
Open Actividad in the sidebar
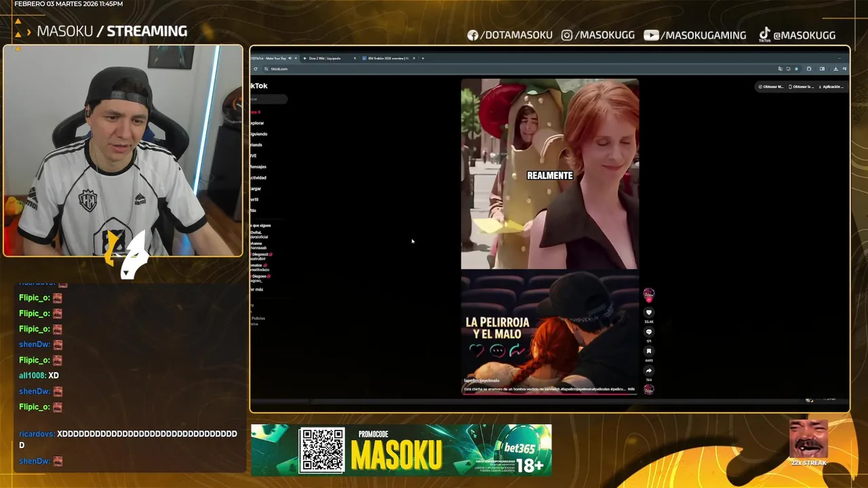(258, 178)
